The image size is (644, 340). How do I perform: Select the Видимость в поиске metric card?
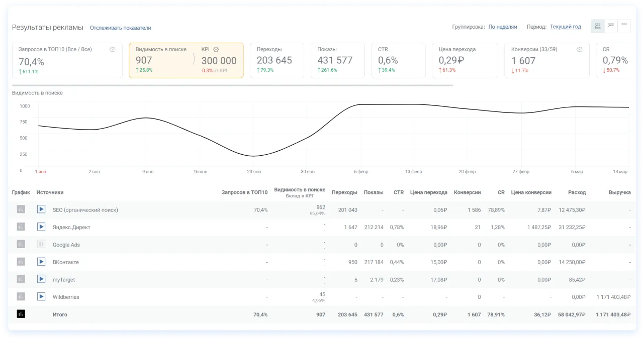tap(187, 60)
